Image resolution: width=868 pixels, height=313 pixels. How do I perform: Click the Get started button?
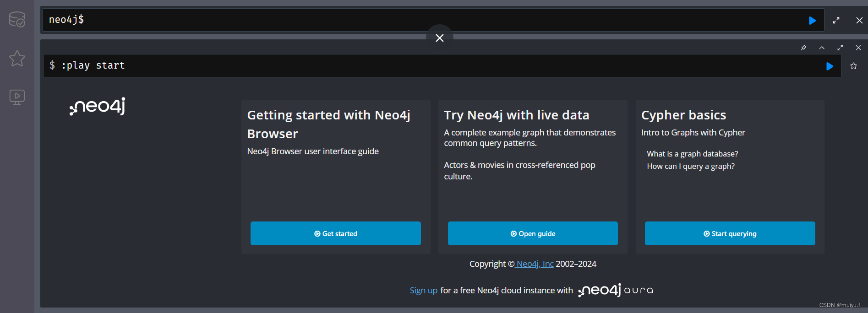tap(336, 233)
